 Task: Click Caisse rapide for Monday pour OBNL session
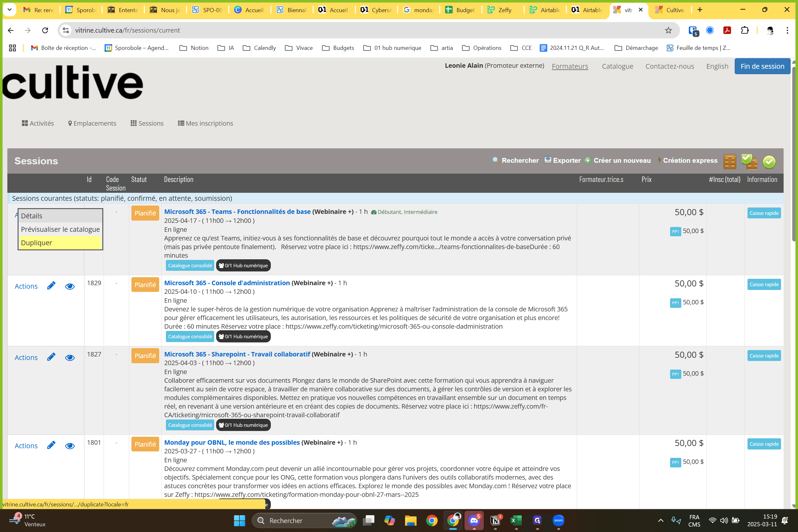(764, 444)
